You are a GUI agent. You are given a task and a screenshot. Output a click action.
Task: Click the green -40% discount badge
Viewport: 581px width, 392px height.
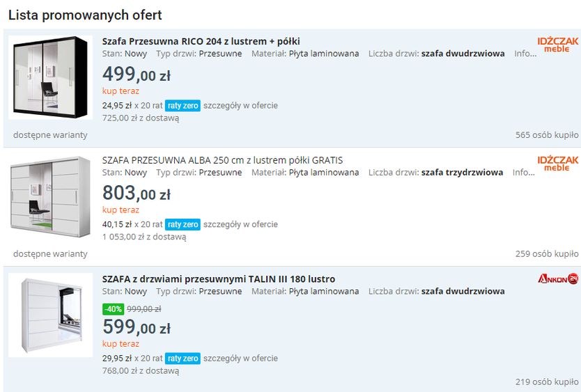(113, 309)
